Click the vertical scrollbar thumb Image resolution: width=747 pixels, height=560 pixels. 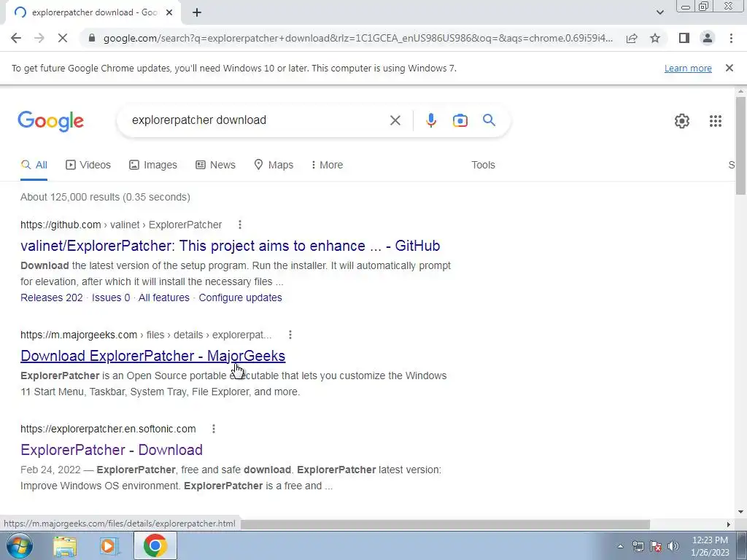(x=740, y=145)
